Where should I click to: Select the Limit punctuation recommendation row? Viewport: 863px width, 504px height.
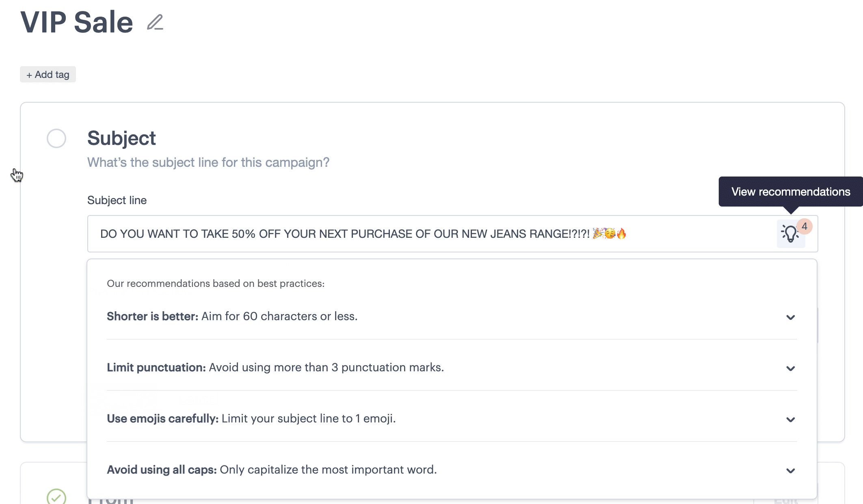click(x=452, y=367)
